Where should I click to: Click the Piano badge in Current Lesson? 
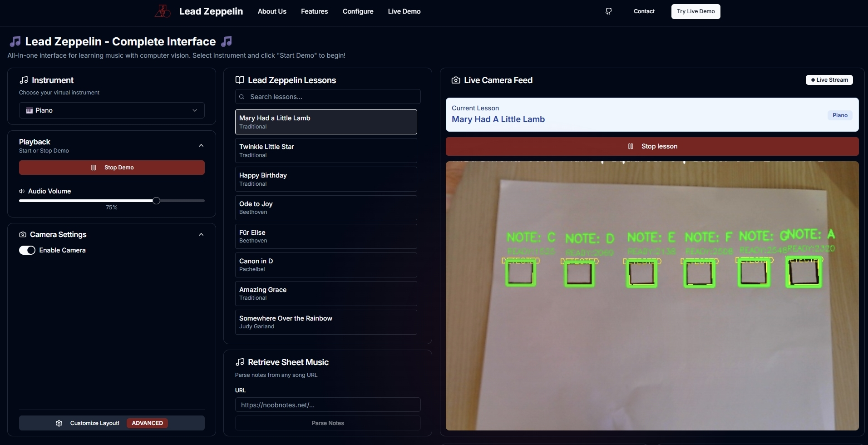click(840, 115)
